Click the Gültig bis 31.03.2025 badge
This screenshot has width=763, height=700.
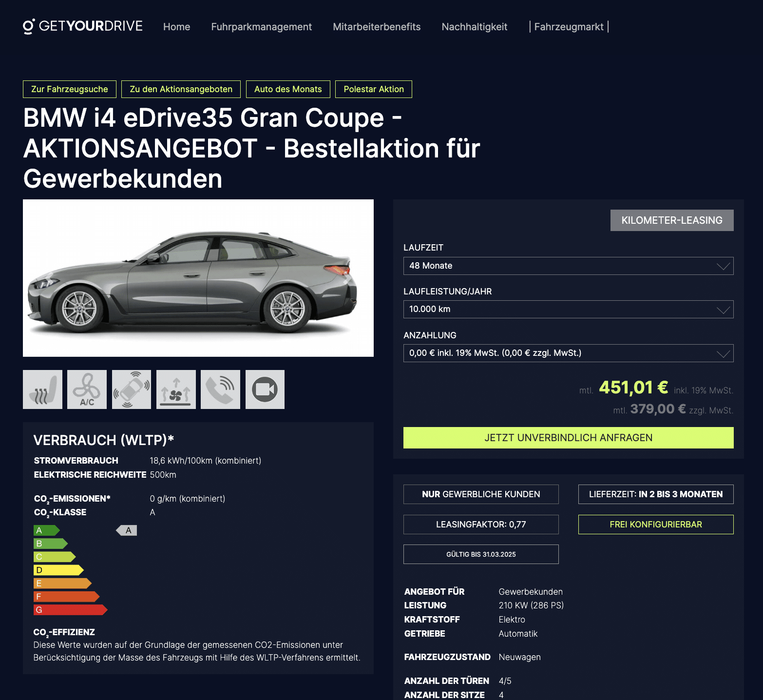pos(481,554)
